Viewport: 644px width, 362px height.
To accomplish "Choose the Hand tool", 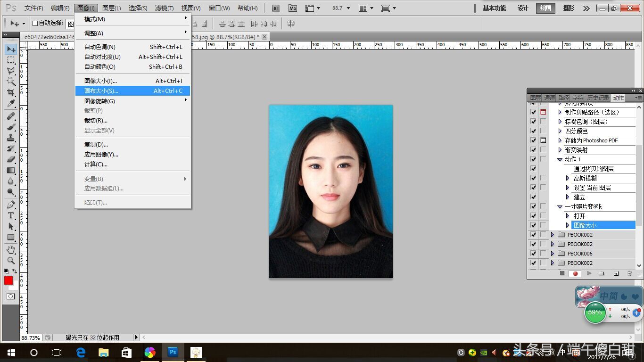I will (x=11, y=249).
